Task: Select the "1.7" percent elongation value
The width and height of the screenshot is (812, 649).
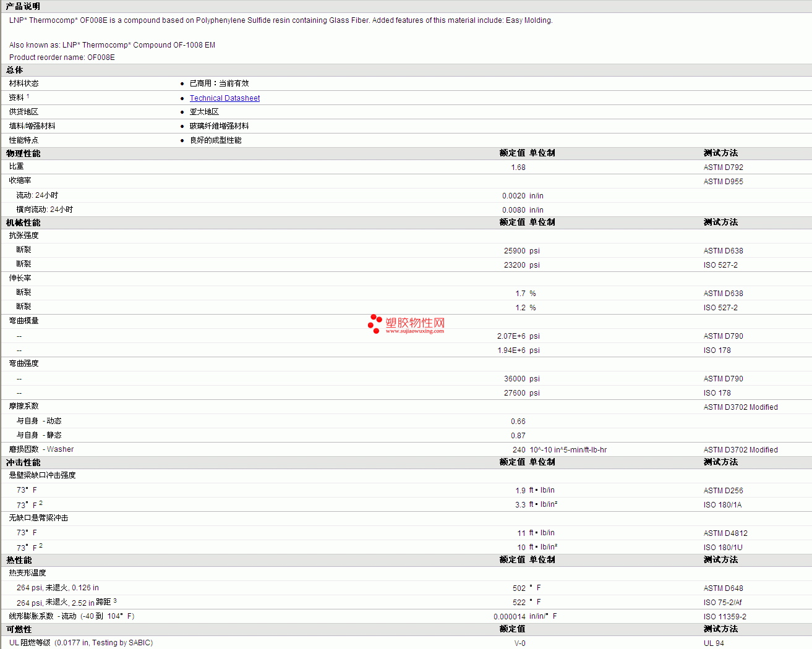Action: click(521, 294)
